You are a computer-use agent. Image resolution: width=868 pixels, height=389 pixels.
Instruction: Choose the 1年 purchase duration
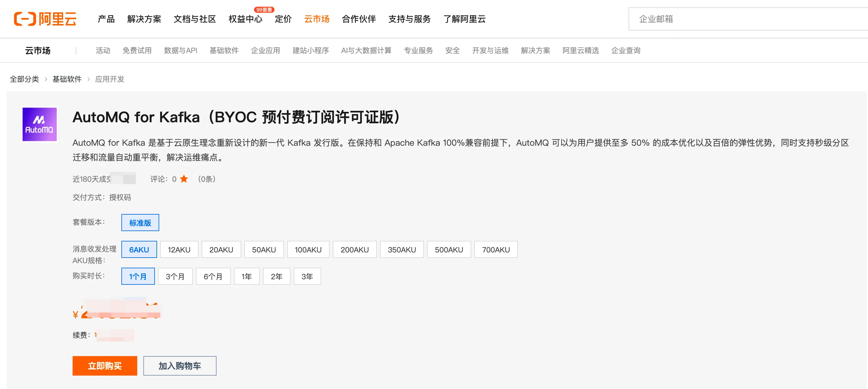click(246, 277)
